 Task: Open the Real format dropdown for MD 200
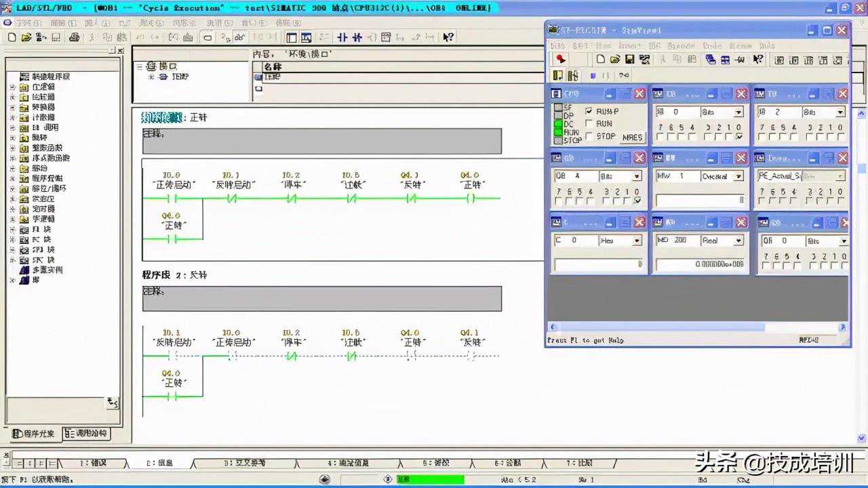738,241
